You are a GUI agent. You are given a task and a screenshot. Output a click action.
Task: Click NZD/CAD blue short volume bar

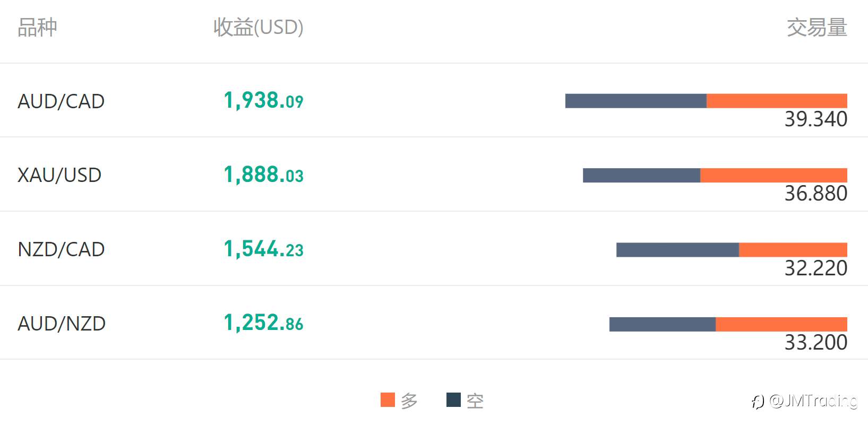677,250
